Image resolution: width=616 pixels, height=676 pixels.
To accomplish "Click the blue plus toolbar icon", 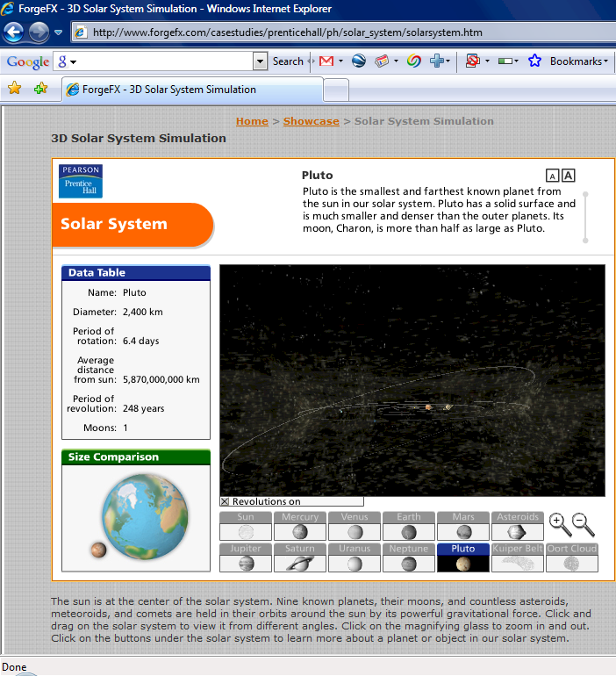I will pyautogui.click(x=437, y=61).
